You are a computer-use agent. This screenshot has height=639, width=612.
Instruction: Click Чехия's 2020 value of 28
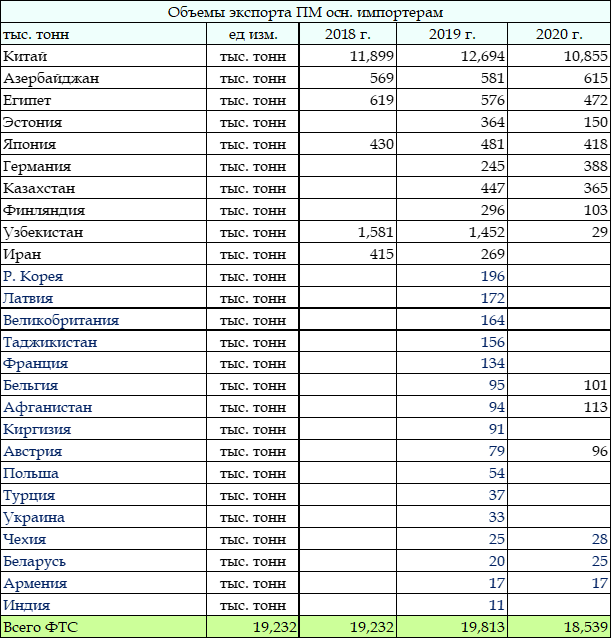tap(599, 540)
